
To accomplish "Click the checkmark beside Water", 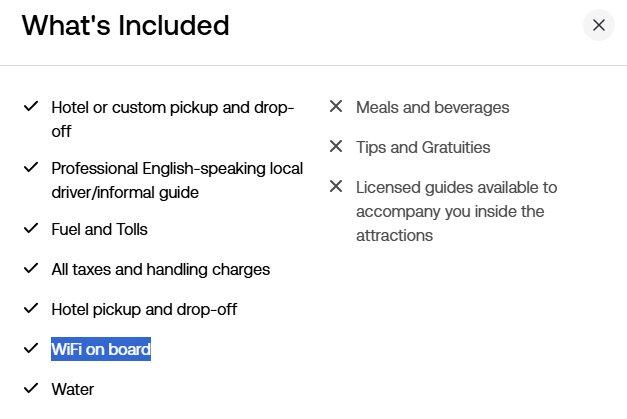I will click(x=31, y=388).
